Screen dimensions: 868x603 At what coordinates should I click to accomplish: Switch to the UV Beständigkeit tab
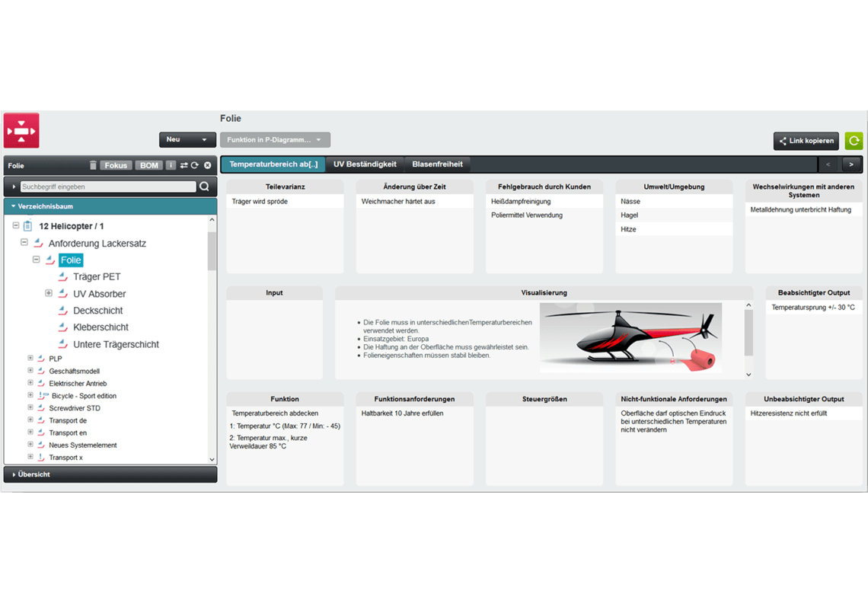[x=366, y=164]
